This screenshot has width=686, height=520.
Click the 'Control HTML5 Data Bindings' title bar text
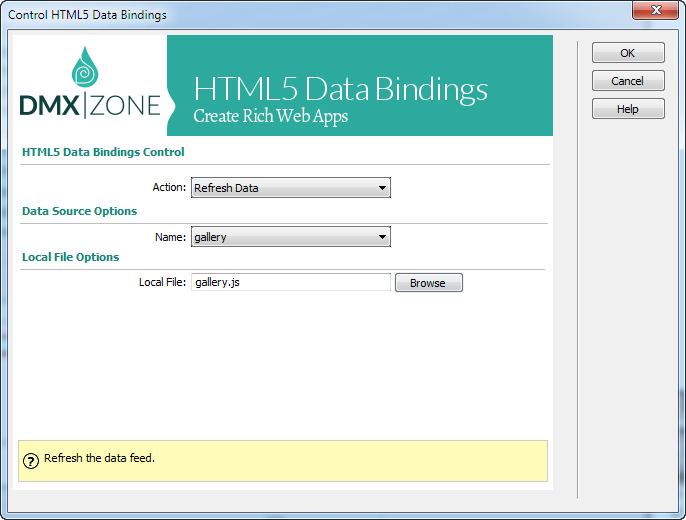tap(87, 15)
